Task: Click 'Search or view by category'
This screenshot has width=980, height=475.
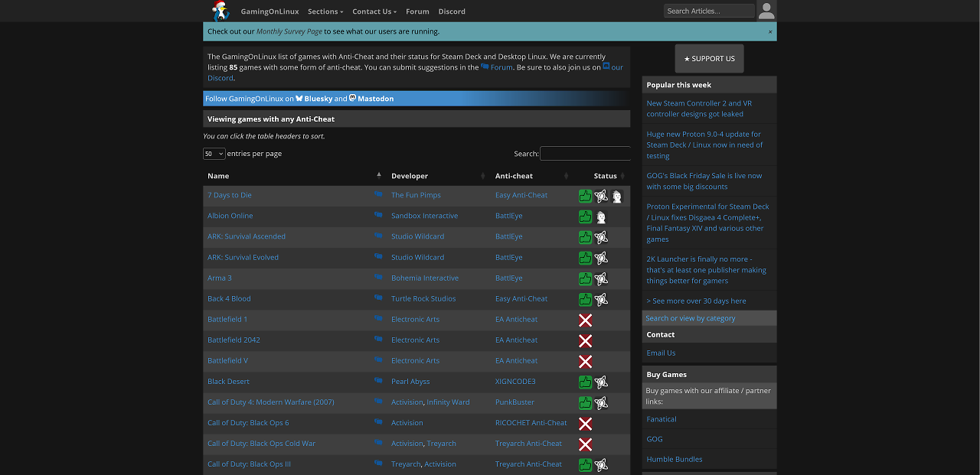Action: (x=690, y=318)
